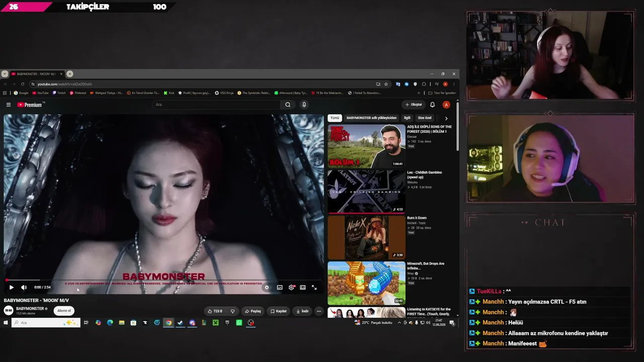Open a new Chrome tab
The image size is (644, 362).
coord(70,74)
